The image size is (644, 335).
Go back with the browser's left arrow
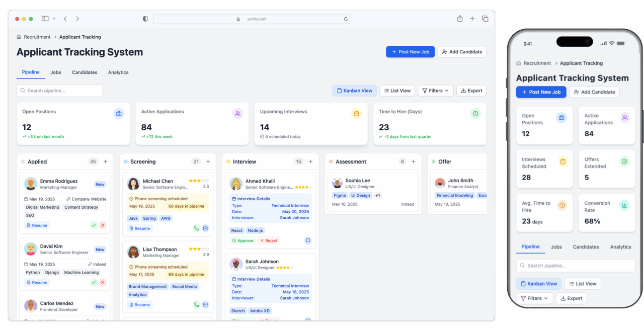coord(65,19)
